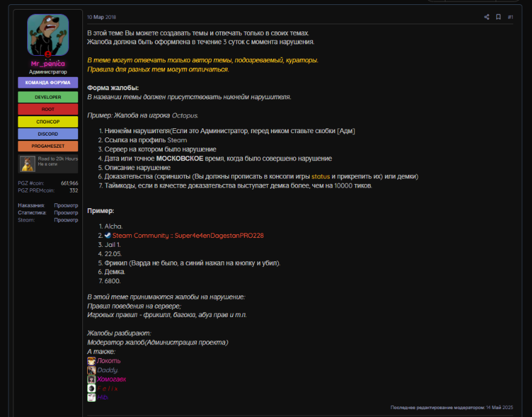Image resolution: width=532 pixels, height=417 pixels.
Task: Click the yellow СПОНСОР badge
Action: pyautogui.click(x=48, y=122)
